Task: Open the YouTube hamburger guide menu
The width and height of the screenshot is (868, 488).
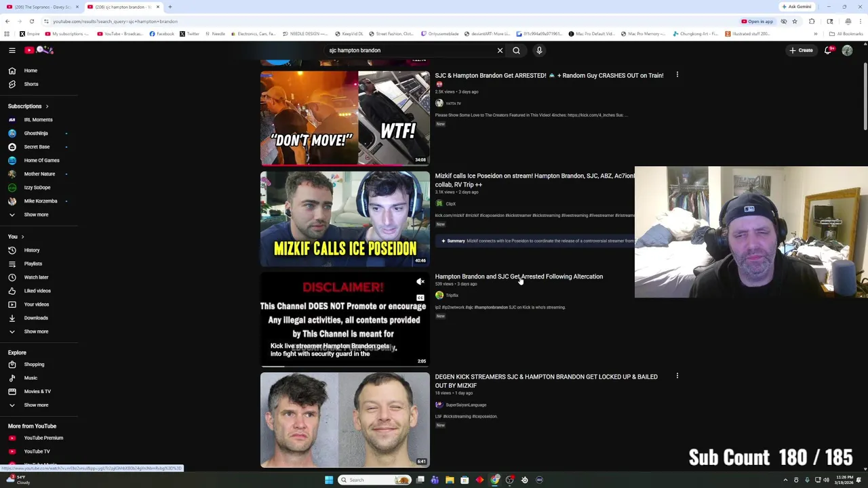Action: [12, 50]
